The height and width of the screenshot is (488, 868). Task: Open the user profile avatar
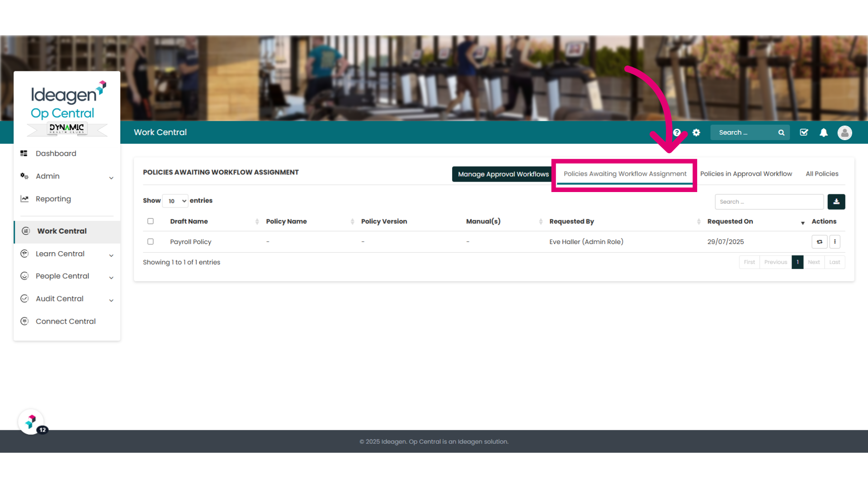click(x=844, y=132)
